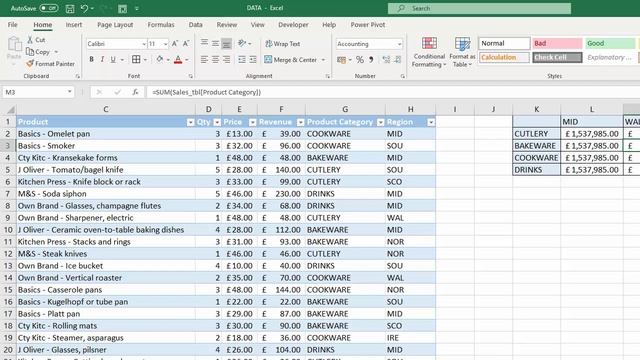The height and width of the screenshot is (360, 640).
Task: Toggle Bold formatting
Action: click(x=91, y=60)
